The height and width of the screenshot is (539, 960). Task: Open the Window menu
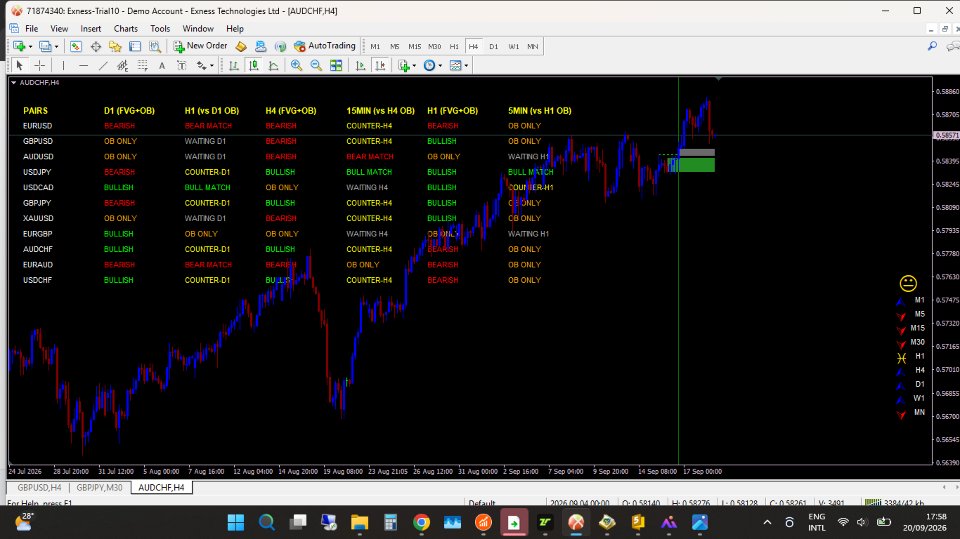(x=198, y=29)
